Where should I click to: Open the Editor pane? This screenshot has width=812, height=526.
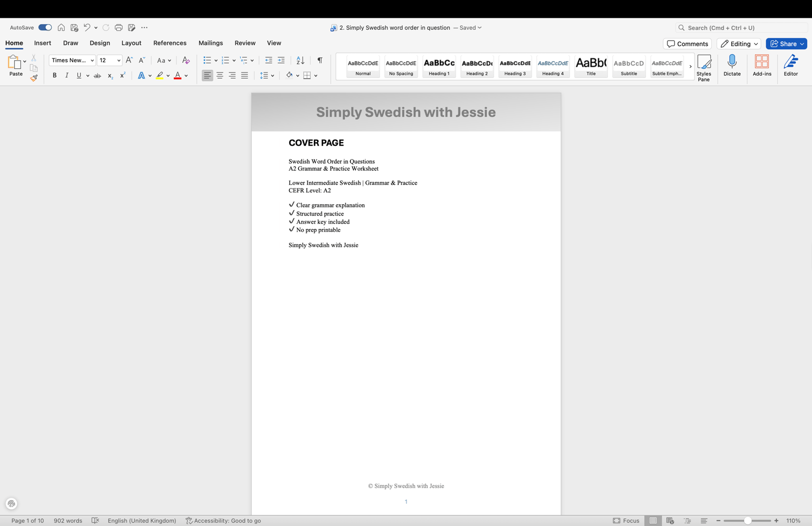791,66
